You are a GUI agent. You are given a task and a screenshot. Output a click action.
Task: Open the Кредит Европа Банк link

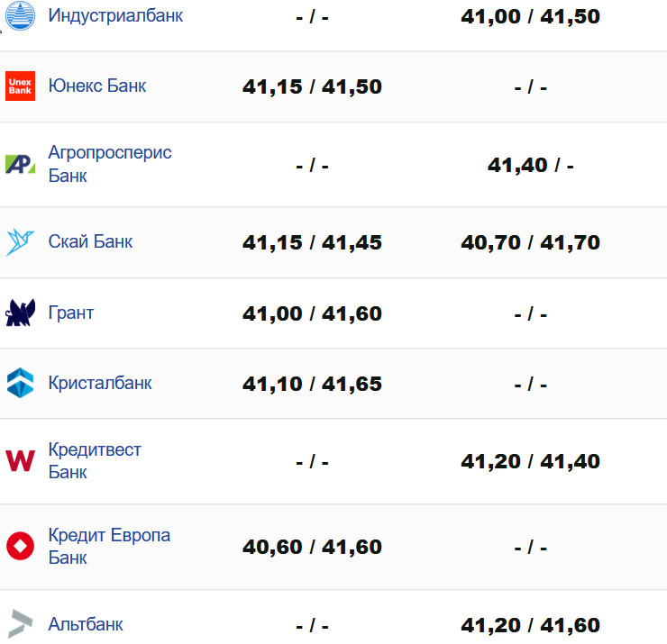coord(109,546)
